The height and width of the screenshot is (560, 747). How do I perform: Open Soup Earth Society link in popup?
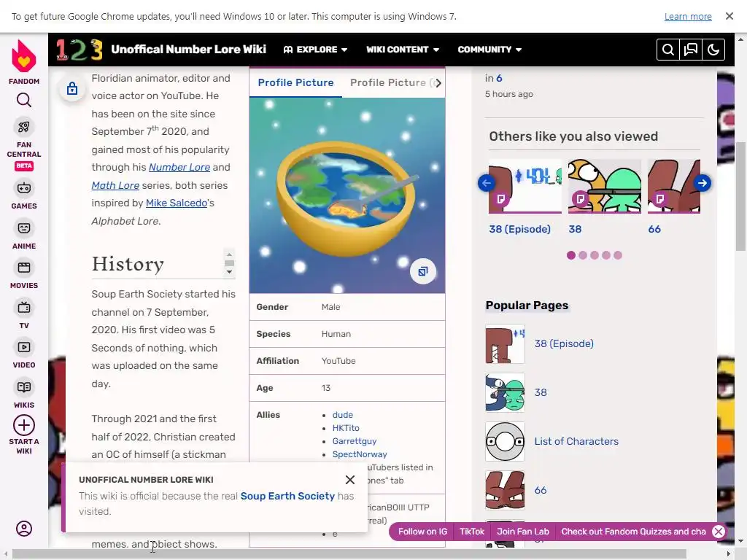tap(287, 496)
